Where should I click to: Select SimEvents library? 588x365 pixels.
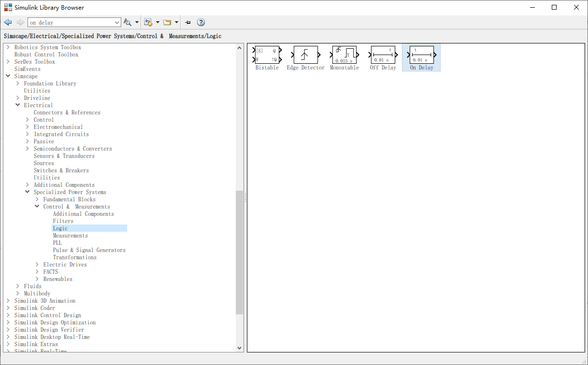click(x=28, y=69)
